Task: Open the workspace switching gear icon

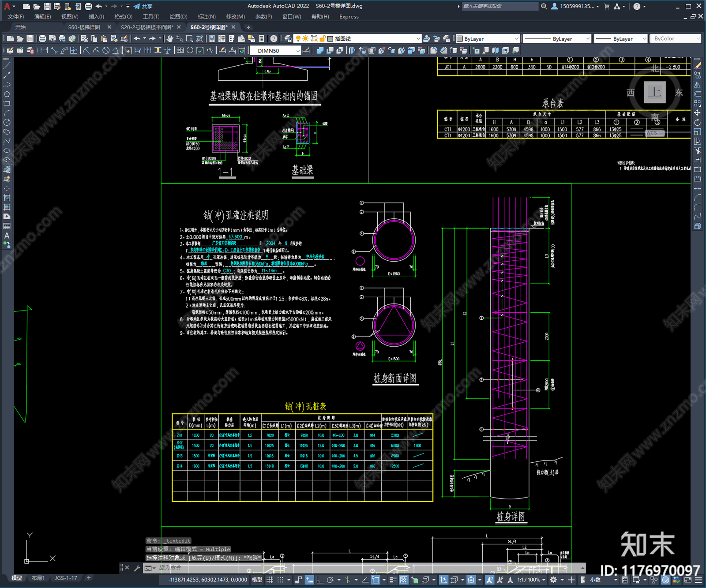Action: 553,580
